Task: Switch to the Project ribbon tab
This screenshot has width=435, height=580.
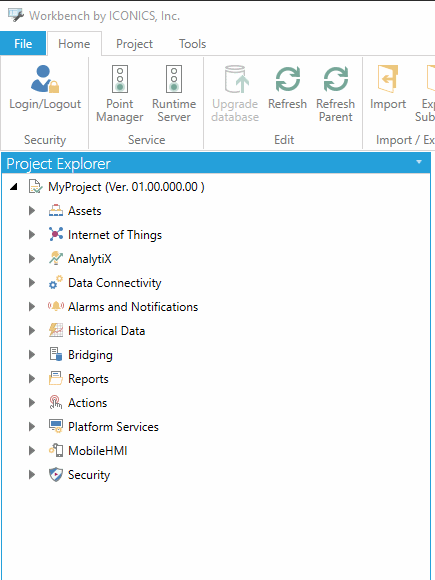Action: coord(134,44)
